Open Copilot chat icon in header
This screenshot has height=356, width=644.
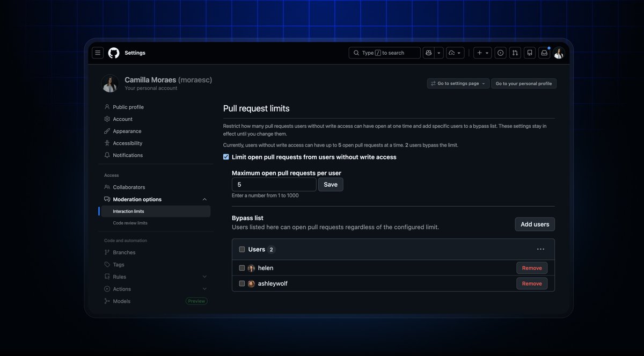[428, 53]
